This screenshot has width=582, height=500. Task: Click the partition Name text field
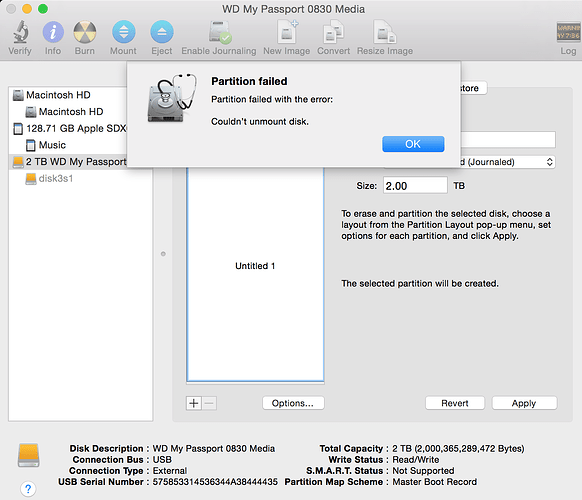click(508, 140)
